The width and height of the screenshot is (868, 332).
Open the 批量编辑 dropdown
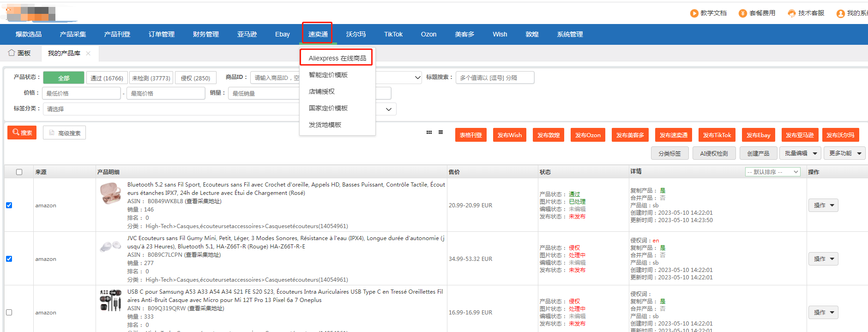click(x=801, y=153)
